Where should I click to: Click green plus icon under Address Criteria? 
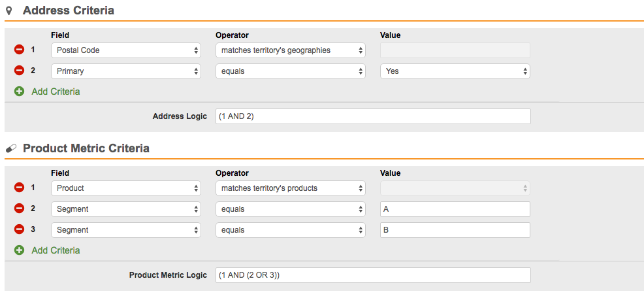(x=19, y=92)
